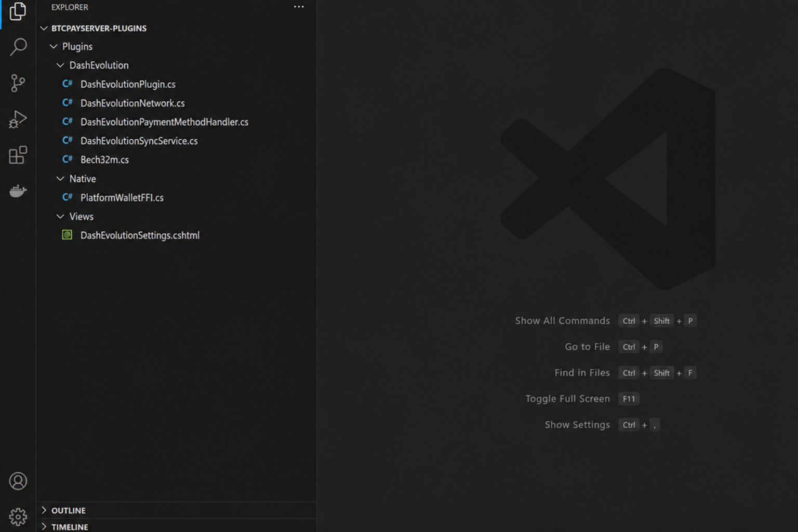
Task: Click the F key hint for Find in Files
Action: coord(690,373)
